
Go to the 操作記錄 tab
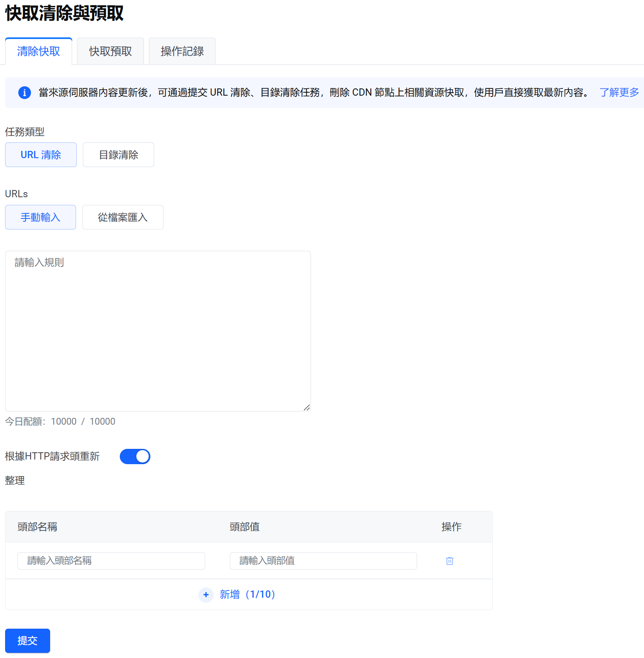click(182, 51)
